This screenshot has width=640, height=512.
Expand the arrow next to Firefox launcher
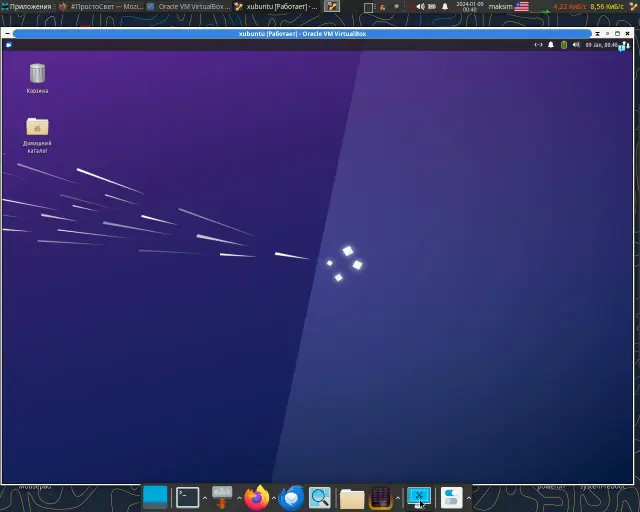point(273,498)
